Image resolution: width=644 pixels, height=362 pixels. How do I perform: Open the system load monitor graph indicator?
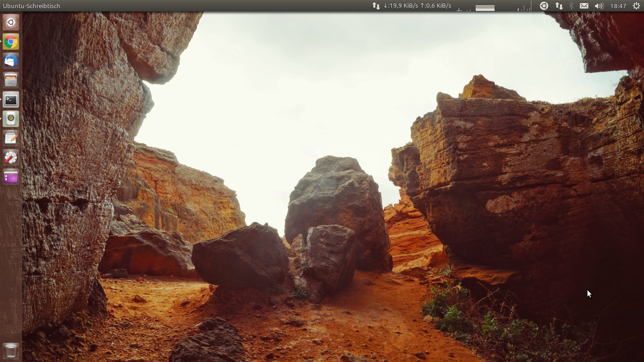[495, 6]
